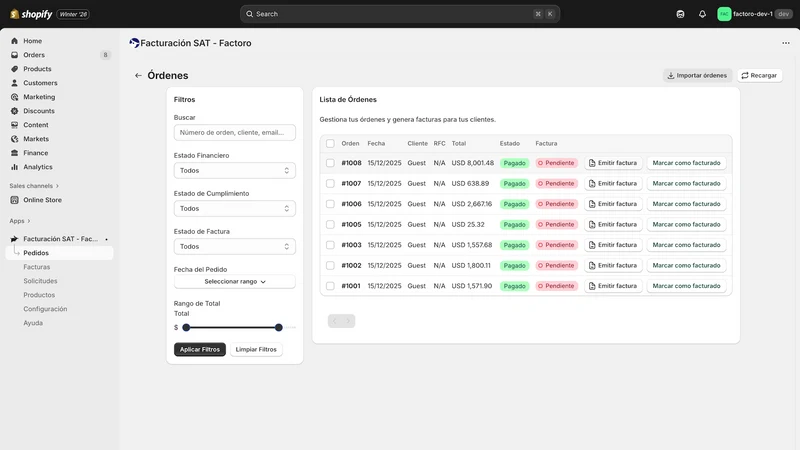Image resolution: width=800 pixels, height=450 pixels.
Task: Open Ayuda in the app submenu
Action: click(x=33, y=323)
